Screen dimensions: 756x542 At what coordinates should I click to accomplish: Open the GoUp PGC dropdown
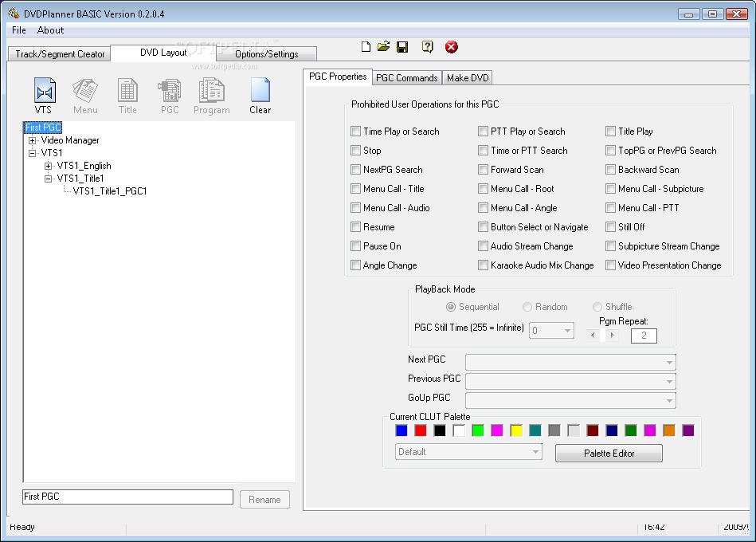point(669,400)
